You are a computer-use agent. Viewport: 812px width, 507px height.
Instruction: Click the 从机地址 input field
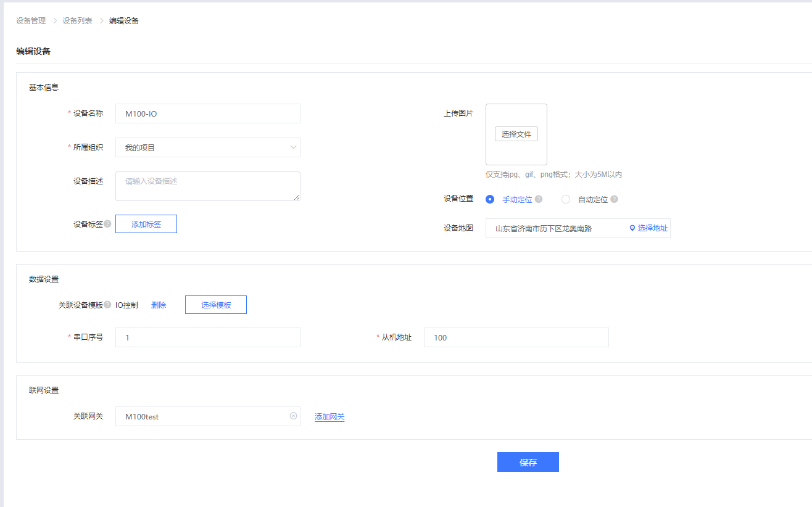[x=516, y=337]
